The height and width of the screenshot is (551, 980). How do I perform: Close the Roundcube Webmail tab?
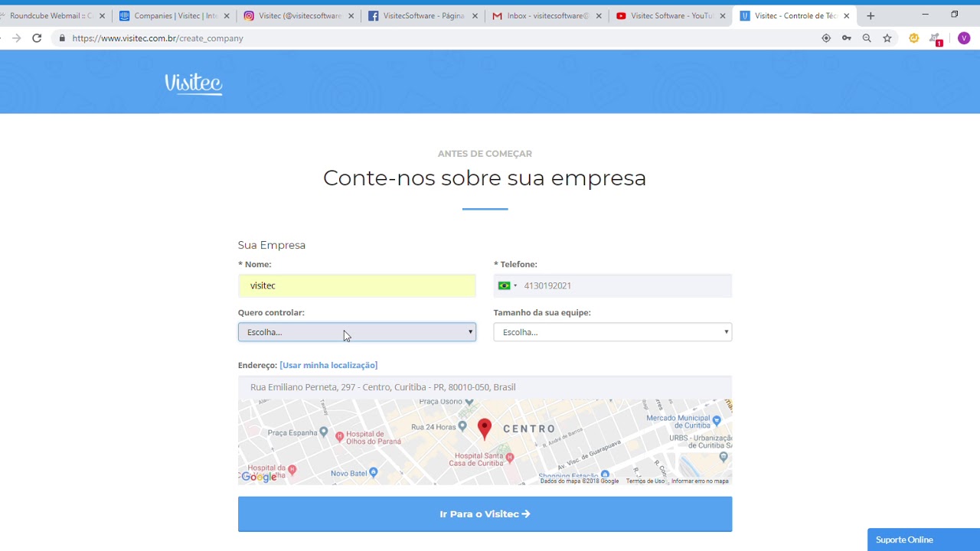pos(102,16)
